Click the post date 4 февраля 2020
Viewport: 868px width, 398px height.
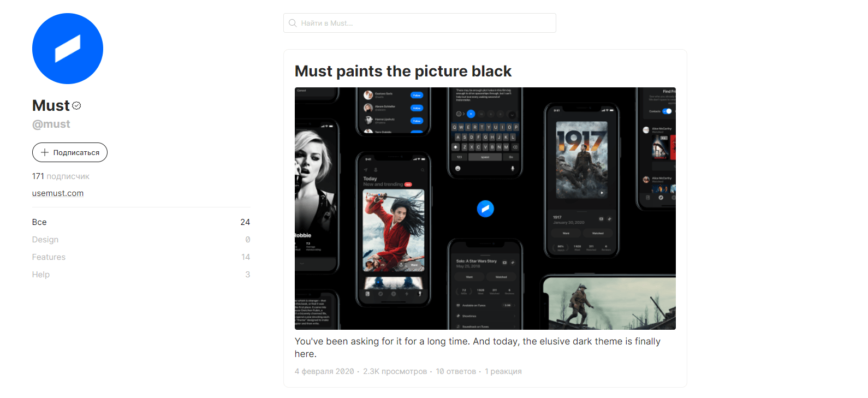[x=324, y=371]
